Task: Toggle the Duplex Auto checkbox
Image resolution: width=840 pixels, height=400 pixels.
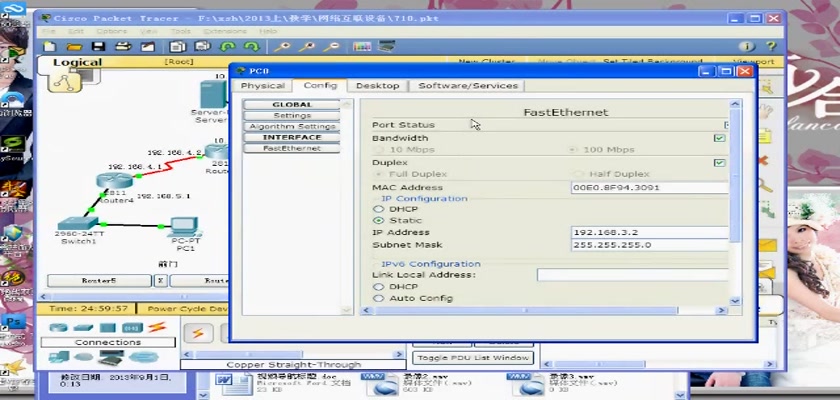Action: pyautogui.click(x=719, y=162)
